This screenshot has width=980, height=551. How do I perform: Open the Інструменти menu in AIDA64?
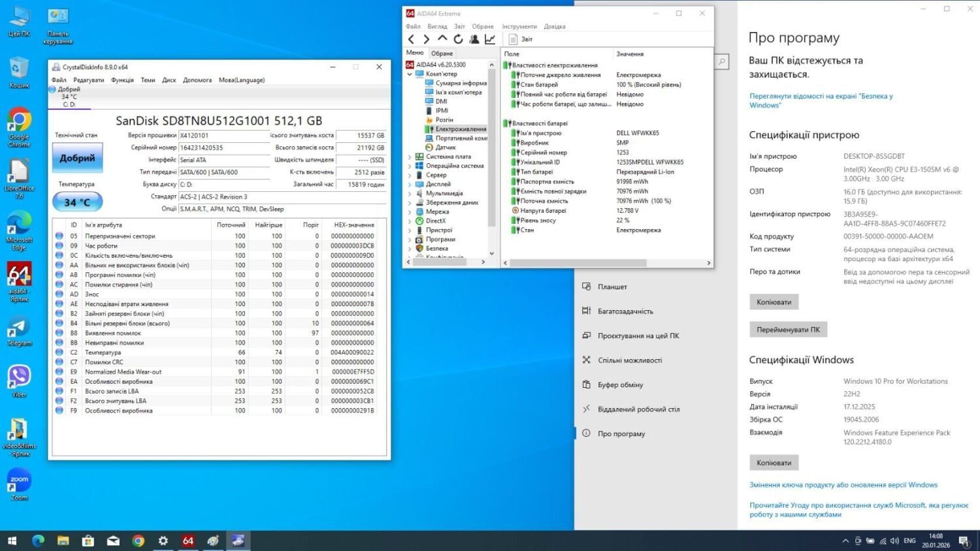[x=519, y=27]
